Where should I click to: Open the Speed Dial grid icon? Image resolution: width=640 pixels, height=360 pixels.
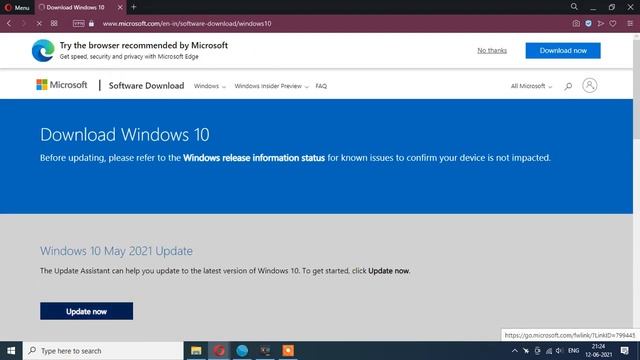(54, 23)
